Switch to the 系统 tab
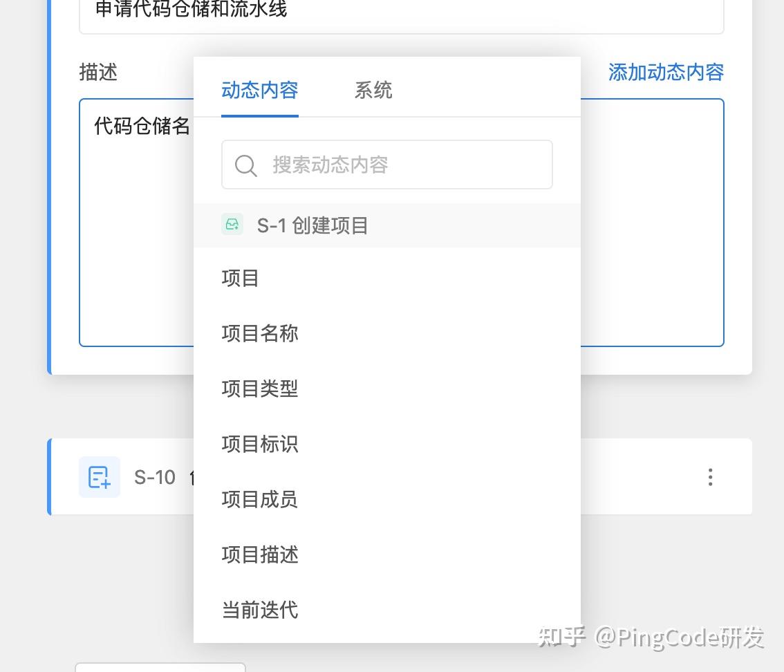This screenshot has height=672, width=784. 373,90
